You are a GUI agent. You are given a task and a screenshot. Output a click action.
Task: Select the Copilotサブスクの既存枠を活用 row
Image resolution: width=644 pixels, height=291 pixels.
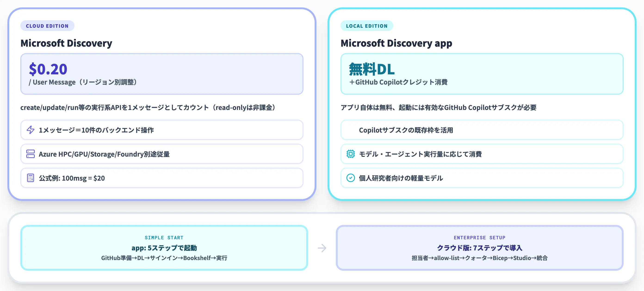pyautogui.click(x=482, y=130)
